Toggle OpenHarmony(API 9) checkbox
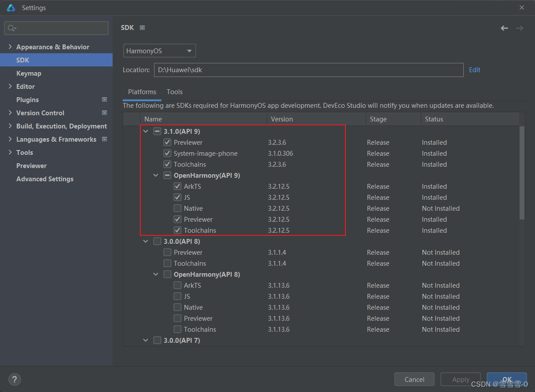535x392 pixels. point(167,175)
